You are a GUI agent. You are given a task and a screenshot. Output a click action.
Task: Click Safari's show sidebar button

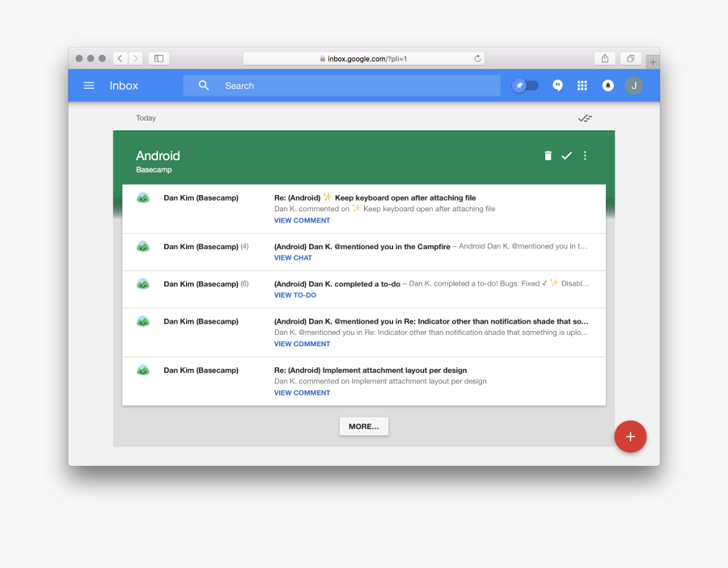159,58
